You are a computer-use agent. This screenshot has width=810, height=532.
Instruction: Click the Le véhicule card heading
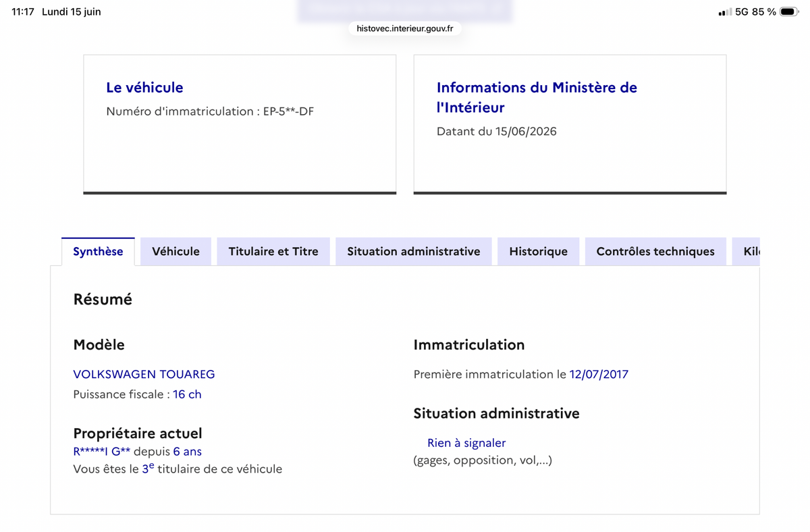click(144, 87)
